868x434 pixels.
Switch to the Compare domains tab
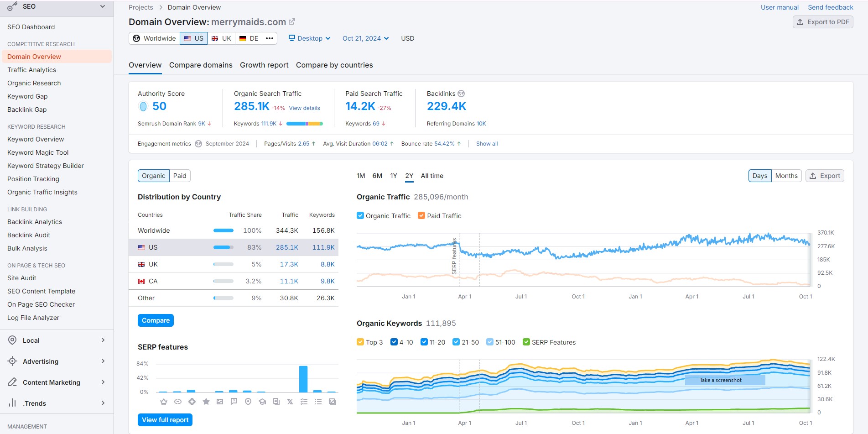pyautogui.click(x=201, y=65)
